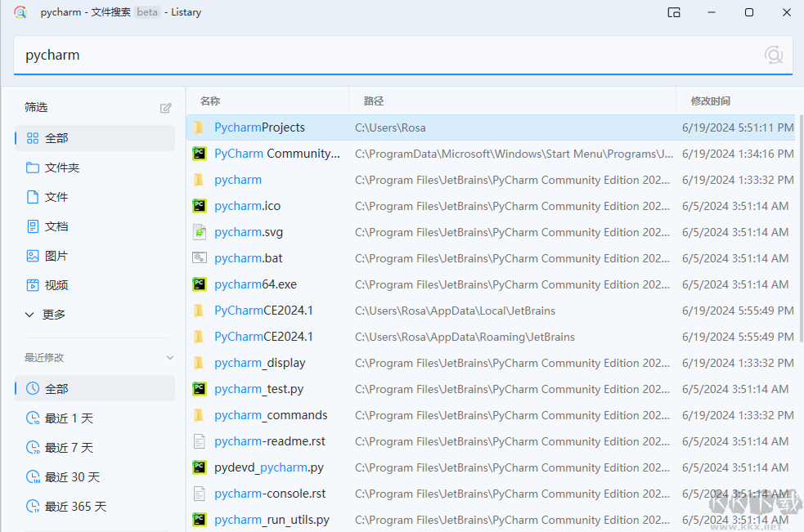Select the pycharm folder result name
The image size is (804, 532).
(x=238, y=180)
